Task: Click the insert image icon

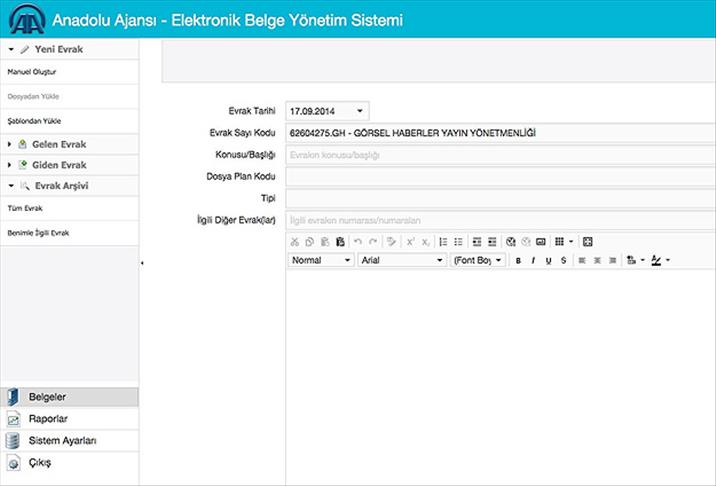Action: 541,242
